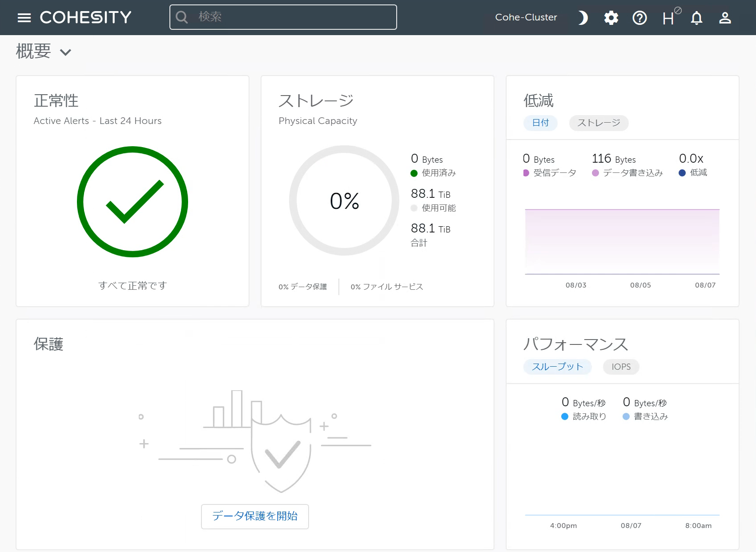Image resolution: width=756 pixels, height=552 pixels.
Task: Select the 日付 tab in 低減
Action: pos(540,123)
